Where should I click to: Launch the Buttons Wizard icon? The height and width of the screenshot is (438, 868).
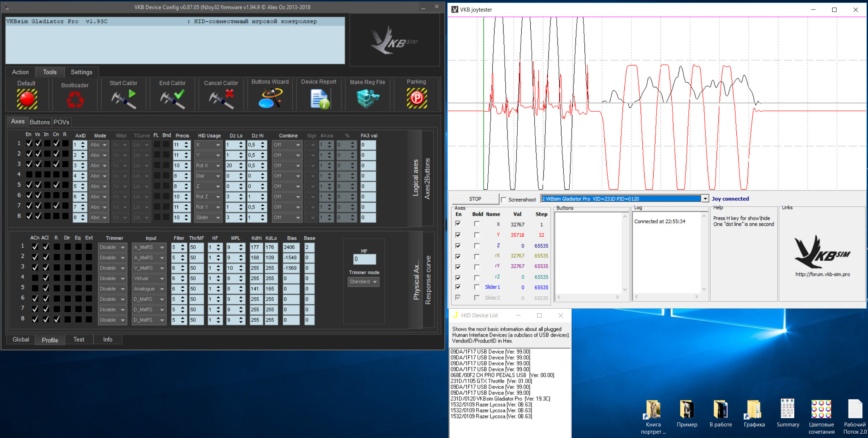click(270, 98)
